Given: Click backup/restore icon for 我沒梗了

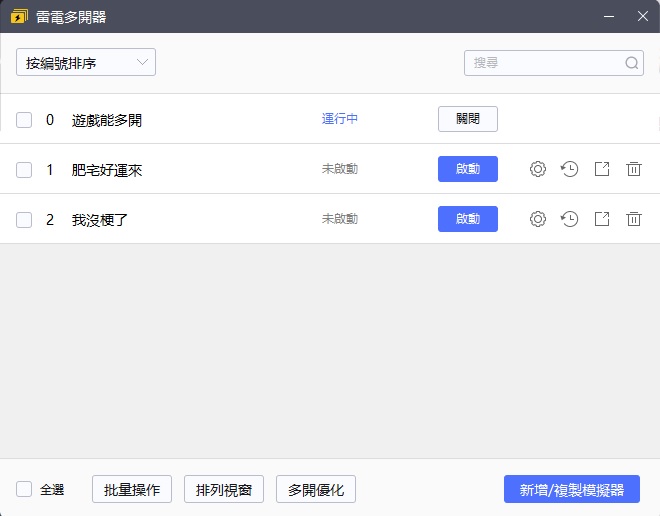Looking at the screenshot, I should [x=569, y=219].
